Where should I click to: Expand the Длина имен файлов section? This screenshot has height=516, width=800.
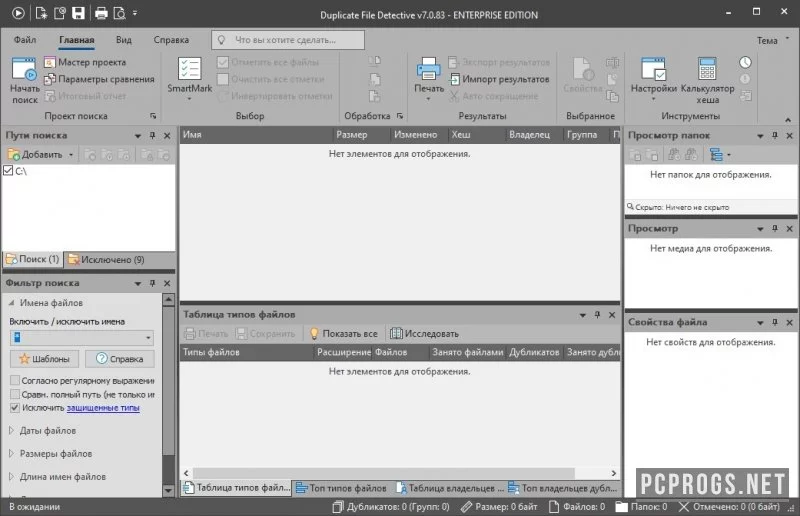[x=11, y=476]
